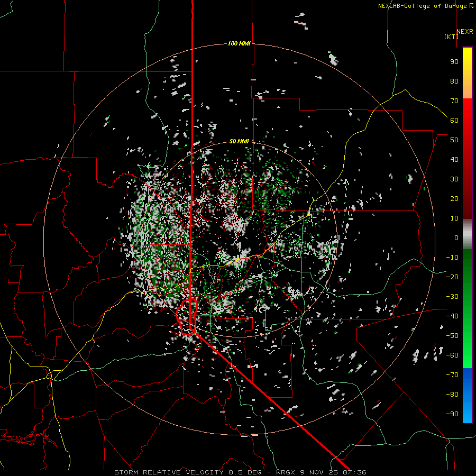Viewport: 476px width, 476px height.
Task: Click the "9 NOV 25" date text
Action: click(x=319, y=472)
